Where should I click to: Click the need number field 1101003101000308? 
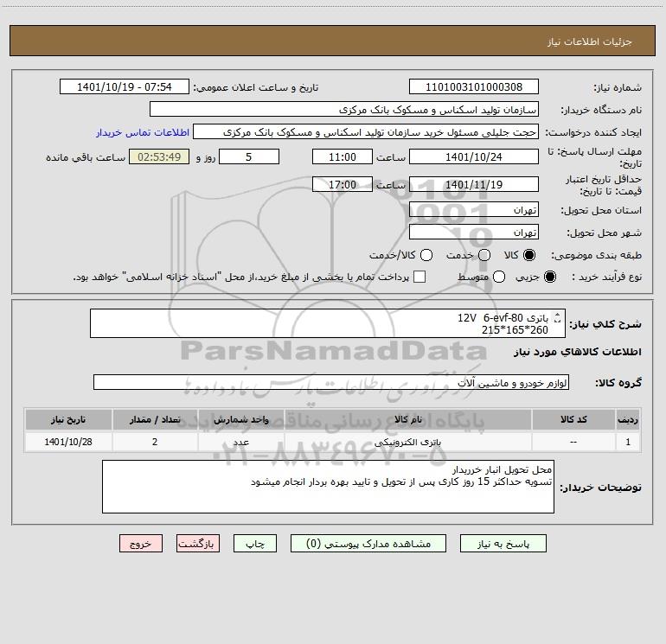pos(474,86)
